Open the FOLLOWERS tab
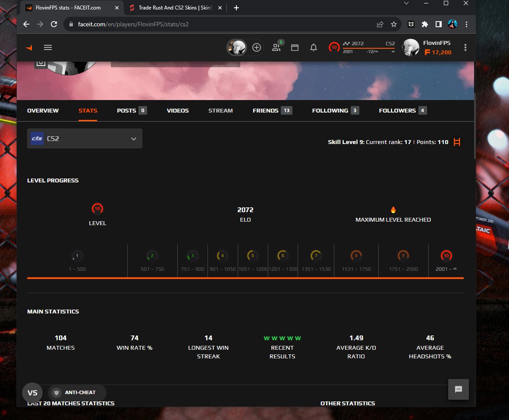The image size is (509, 420). click(x=402, y=111)
